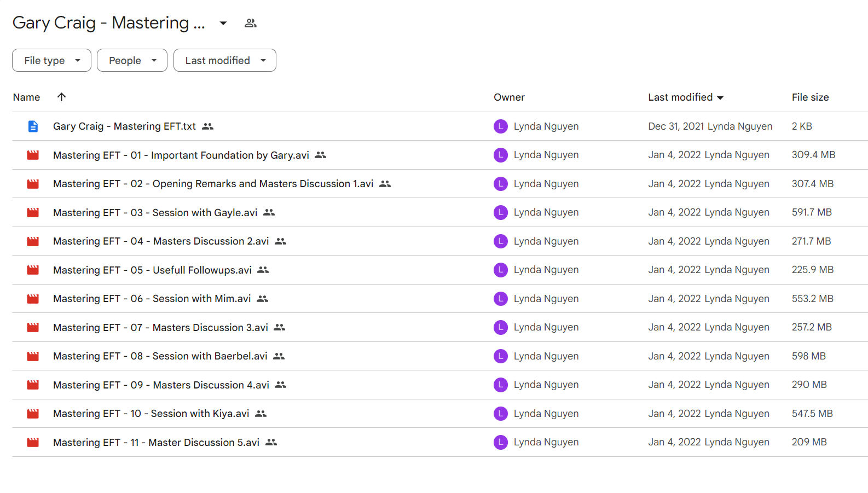
Task: Click the video icon for 09 - Masters Discussion 4
Action: tap(33, 385)
